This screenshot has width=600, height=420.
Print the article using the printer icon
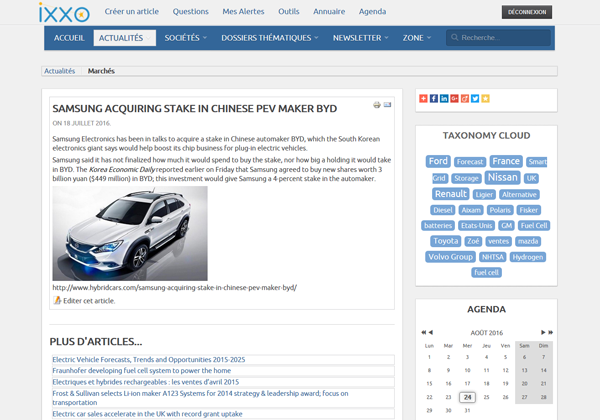pos(377,105)
